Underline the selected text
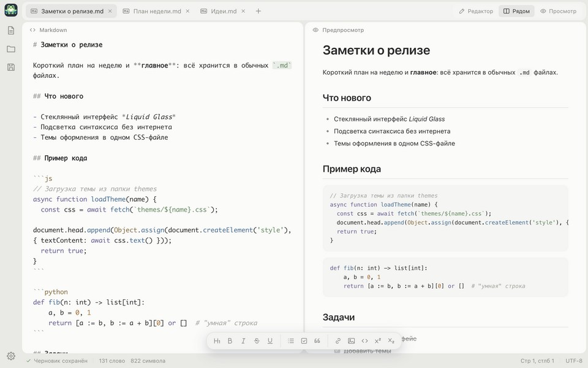The image size is (588, 368). point(270,341)
